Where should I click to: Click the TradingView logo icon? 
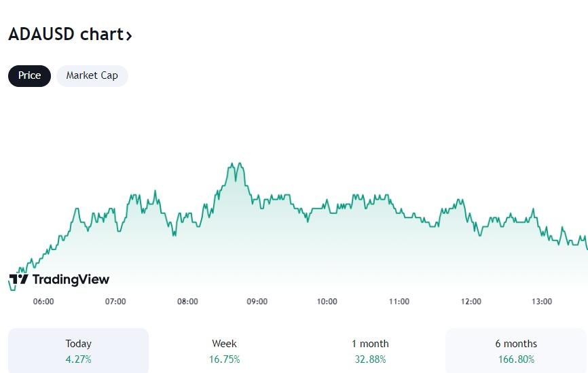18,279
